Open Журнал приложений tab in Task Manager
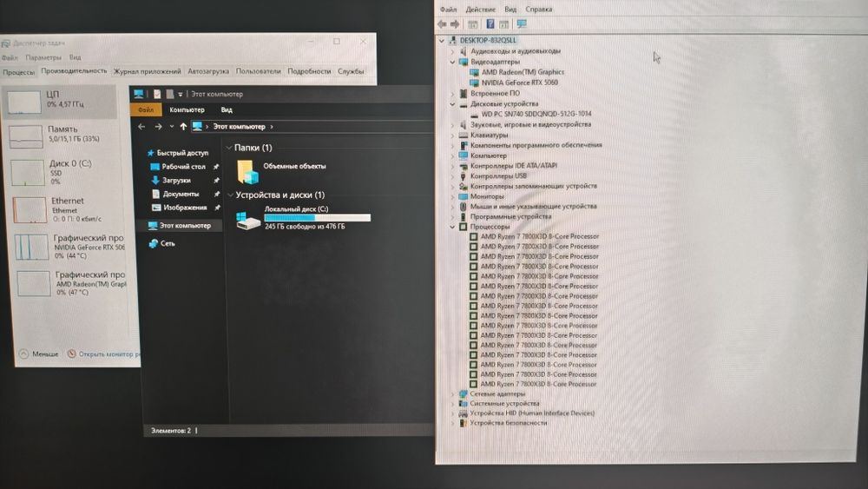 click(x=148, y=71)
